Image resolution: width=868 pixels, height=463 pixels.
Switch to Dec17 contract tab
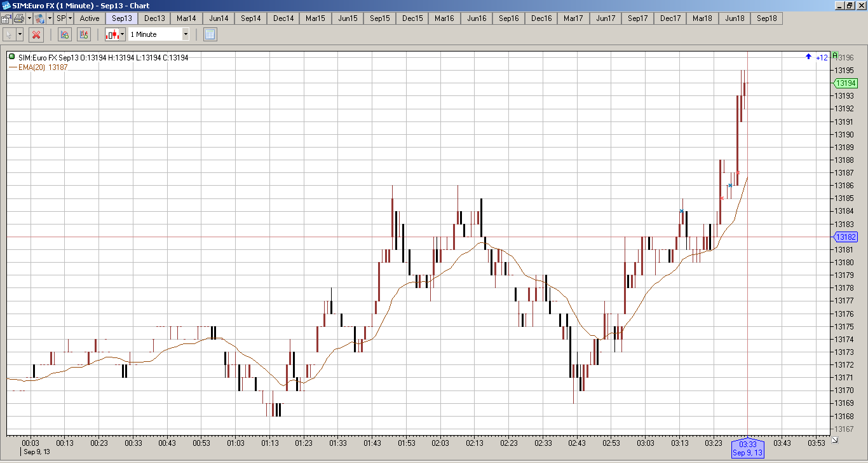tap(670, 18)
